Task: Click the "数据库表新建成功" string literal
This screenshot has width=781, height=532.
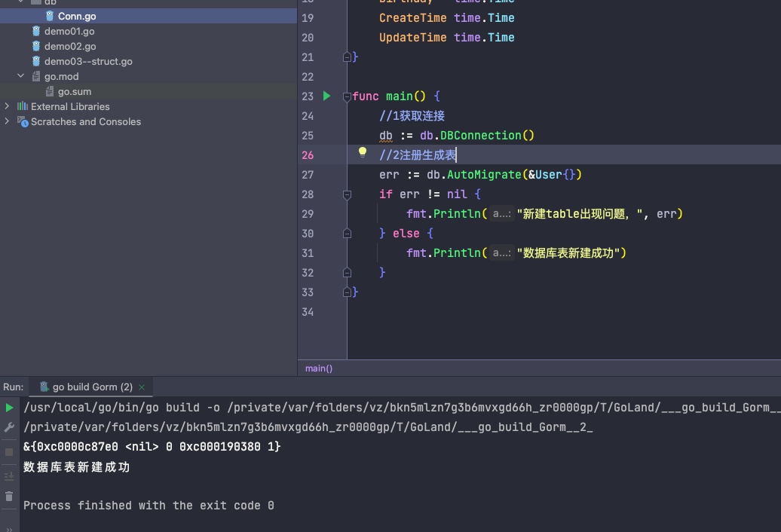Action: click(568, 253)
